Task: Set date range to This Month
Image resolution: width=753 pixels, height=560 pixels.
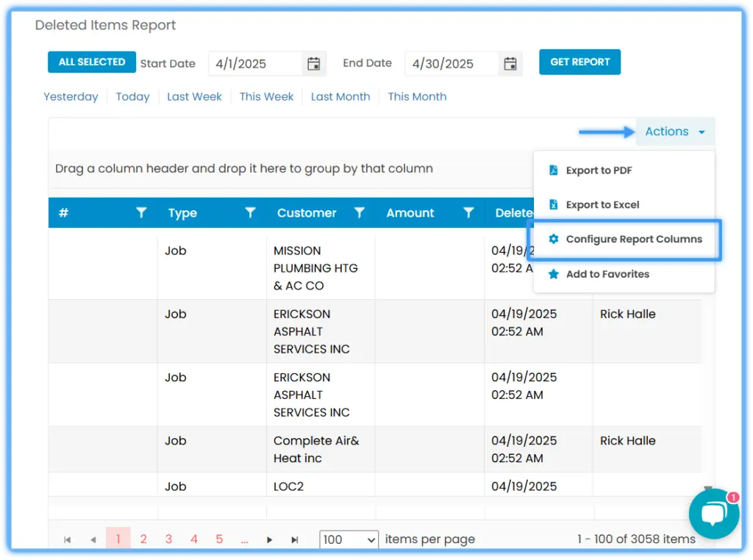Action: [418, 96]
